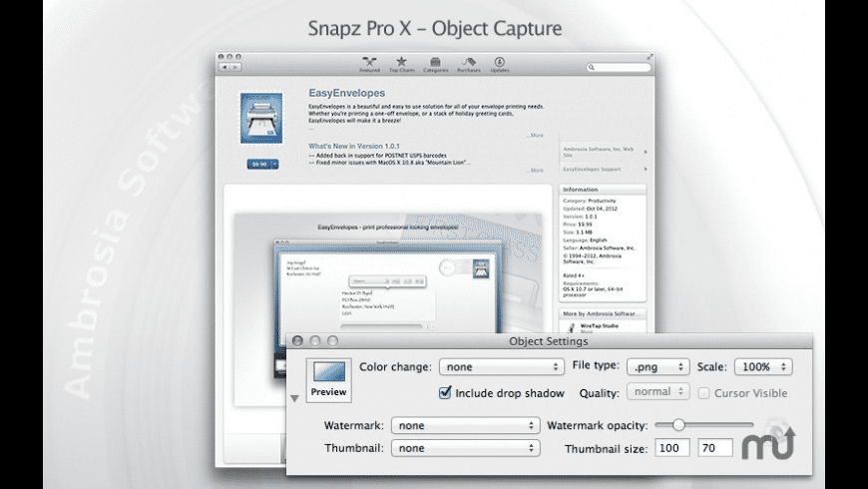Click the EasyEnvelopes app icon
This screenshot has width=868, height=489.
click(x=261, y=118)
